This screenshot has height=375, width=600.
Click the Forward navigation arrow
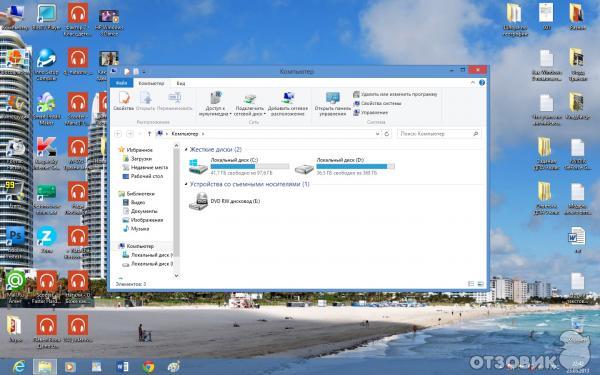point(130,134)
